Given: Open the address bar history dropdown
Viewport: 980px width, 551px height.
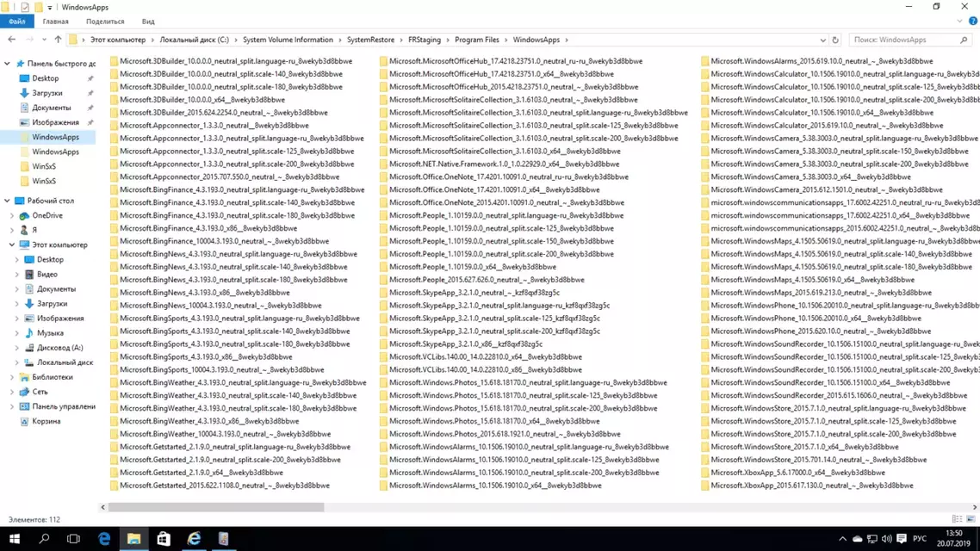Looking at the screenshot, I should point(822,40).
